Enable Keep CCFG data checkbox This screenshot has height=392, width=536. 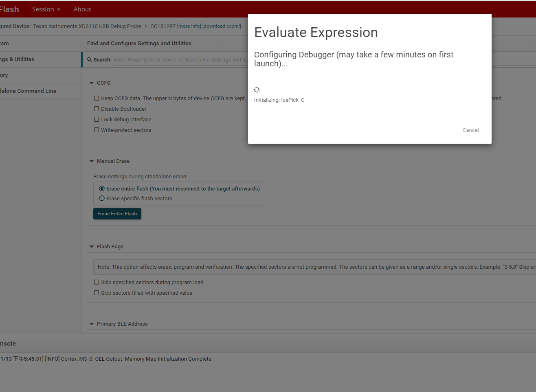[x=97, y=98]
